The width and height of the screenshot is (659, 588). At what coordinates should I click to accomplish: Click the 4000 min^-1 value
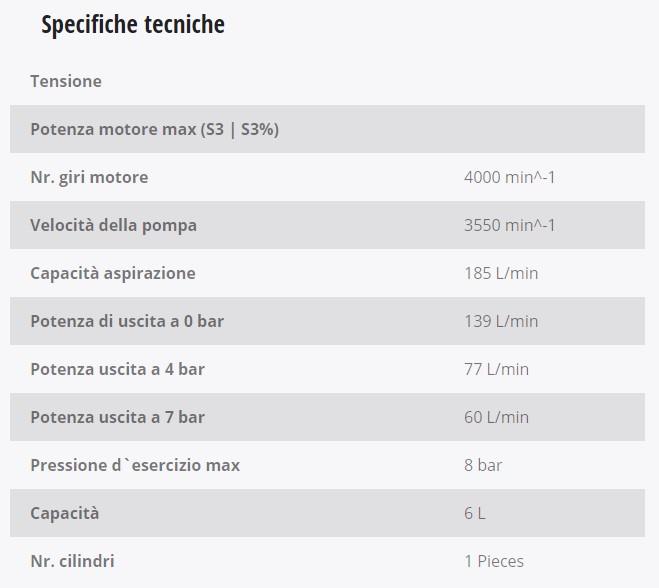point(509,177)
